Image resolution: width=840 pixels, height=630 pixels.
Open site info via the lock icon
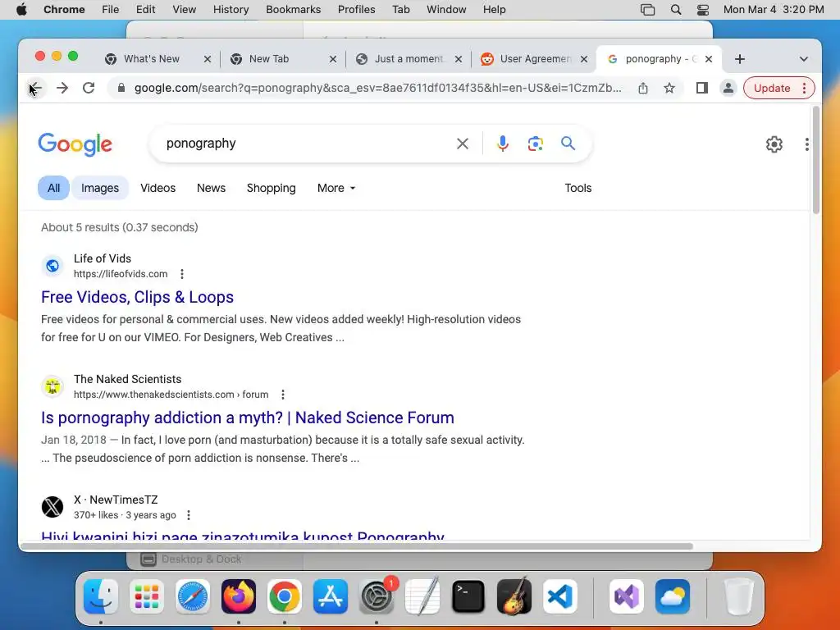pos(121,88)
